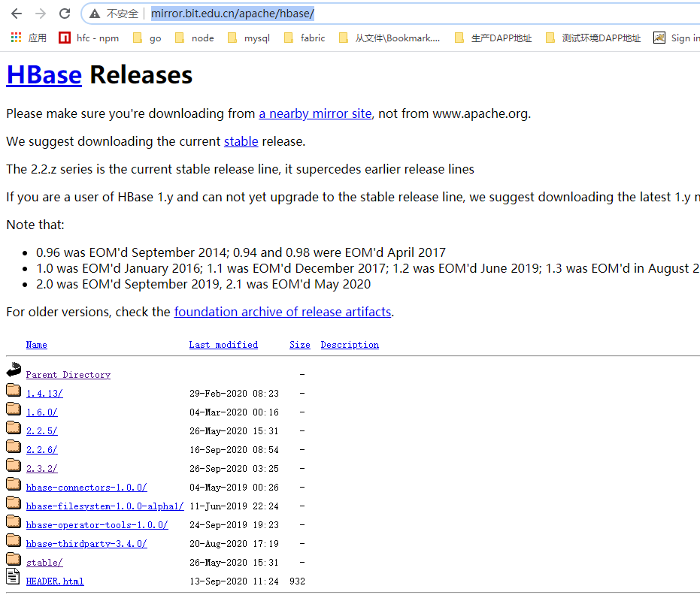Click folder icon beside 1.4.13/
Screen dimensions: 700x598
14,390
